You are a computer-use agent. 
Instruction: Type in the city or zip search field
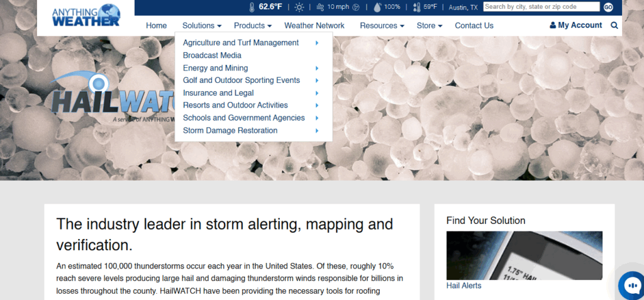541,7
